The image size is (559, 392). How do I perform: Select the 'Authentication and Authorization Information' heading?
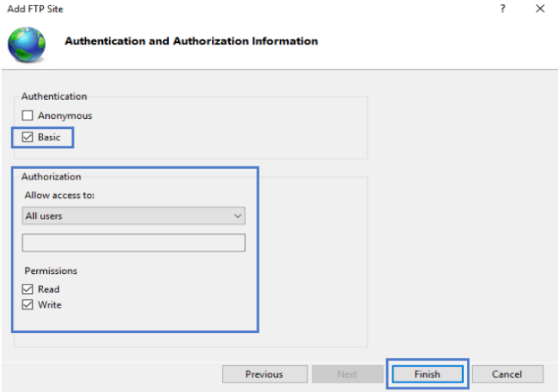[x=191, y=41]
